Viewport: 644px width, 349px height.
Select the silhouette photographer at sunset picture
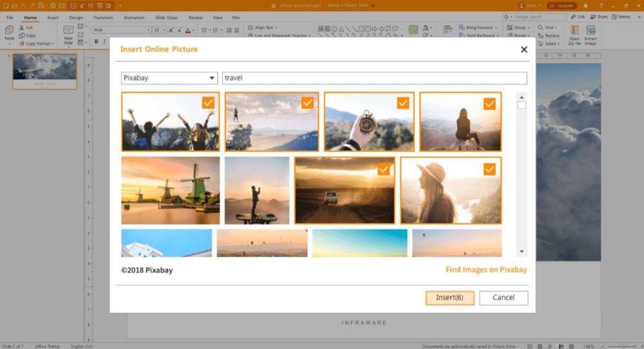coord(257,190)
